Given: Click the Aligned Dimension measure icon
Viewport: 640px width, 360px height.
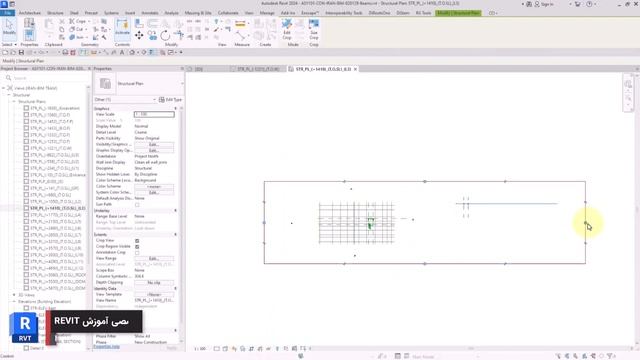Looking at the screenshot, I should [x=240, y=24].
